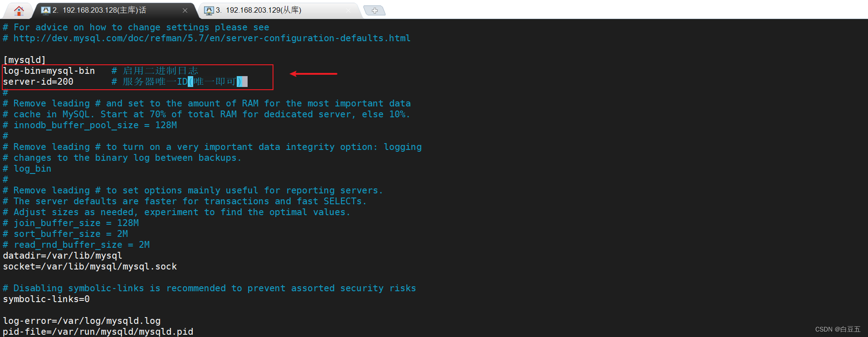868x337 pixels.
Task: Click the penguin session icon on the 192.168.203.129 tab
Action: point(209,10)
